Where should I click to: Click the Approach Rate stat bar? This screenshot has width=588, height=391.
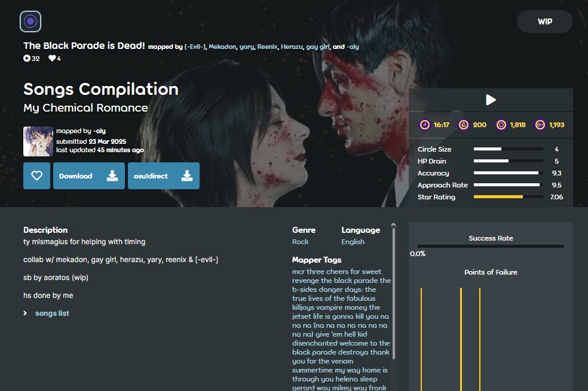pyautogui.click(x=508, y=185)
